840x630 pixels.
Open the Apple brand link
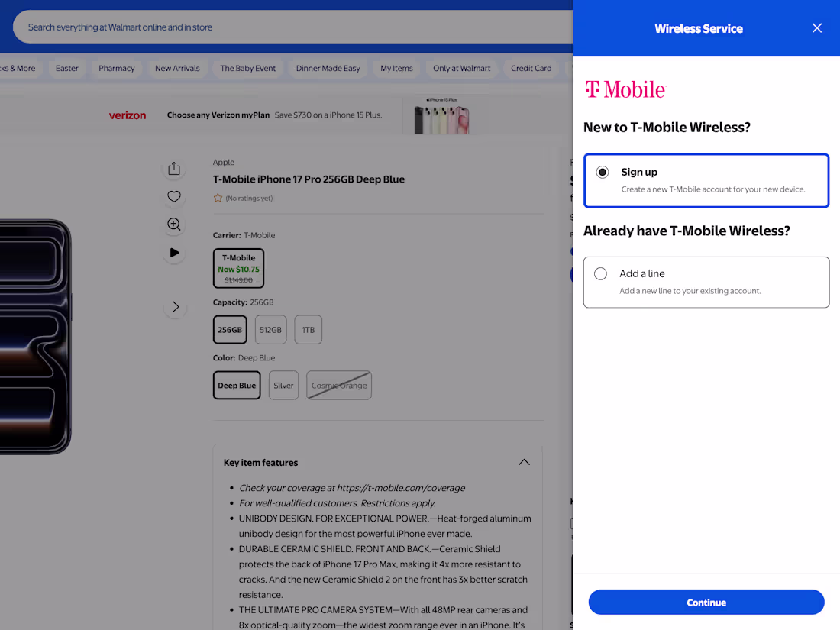coord(224,163)
